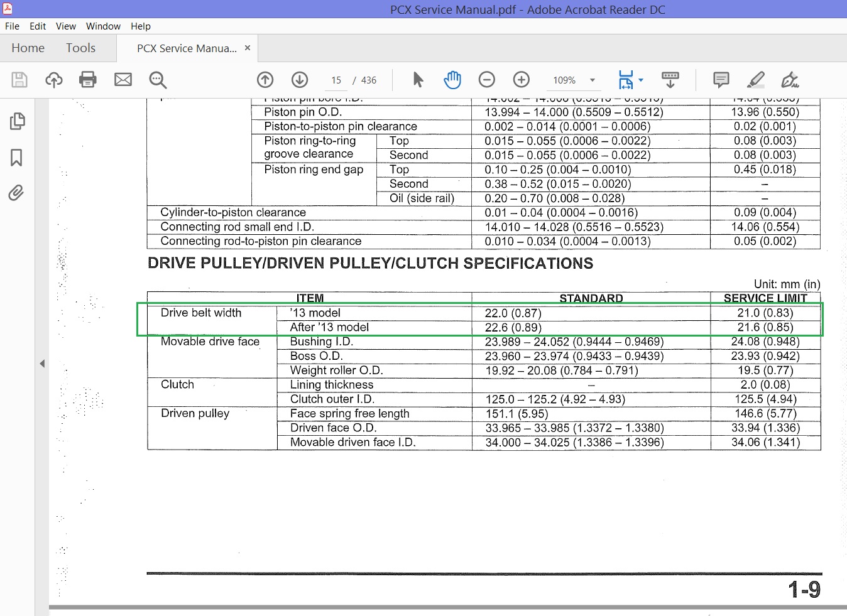Viewport: 847px width, 616px height.
Task: Click the 'Movable driven face I.D.' row
Action: pyautogui.click(x=353, y=442)
